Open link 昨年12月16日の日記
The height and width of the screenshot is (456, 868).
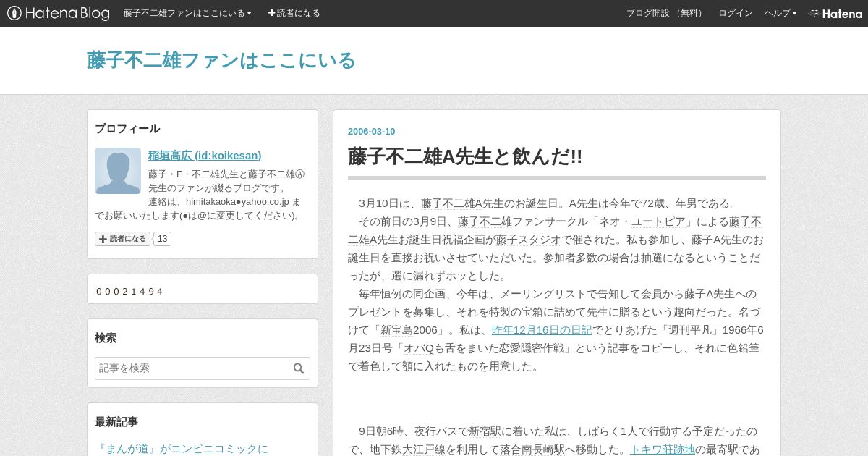point(542,330)
